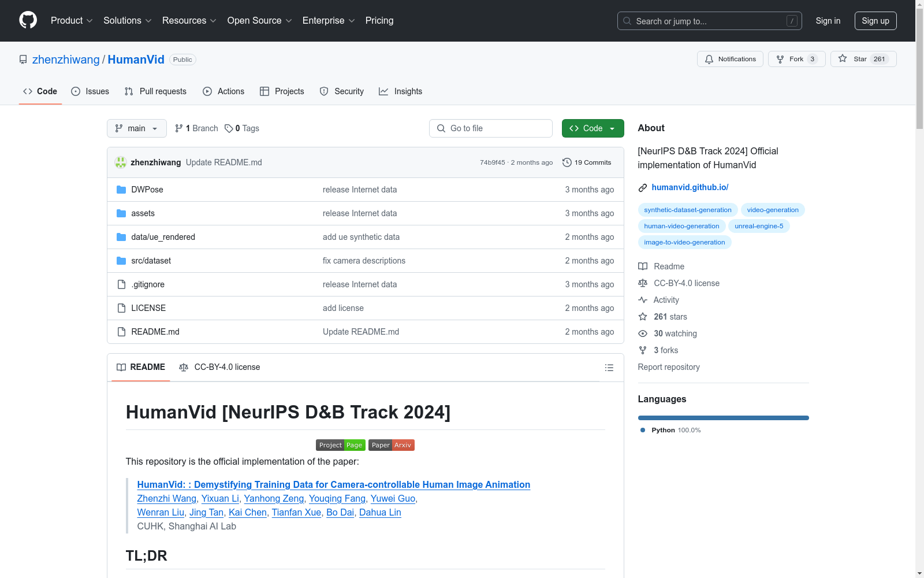Screen dimensions: 924x578
Task: Select the CC-BY-4.0 license tab in README panel
Action: (220, 367)
